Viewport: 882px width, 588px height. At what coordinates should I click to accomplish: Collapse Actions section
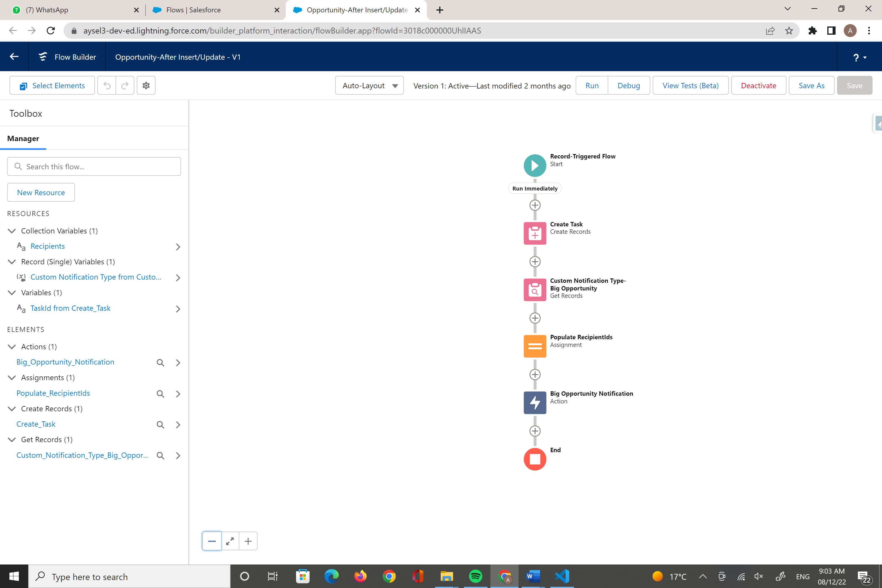click(x=12, y=347)
